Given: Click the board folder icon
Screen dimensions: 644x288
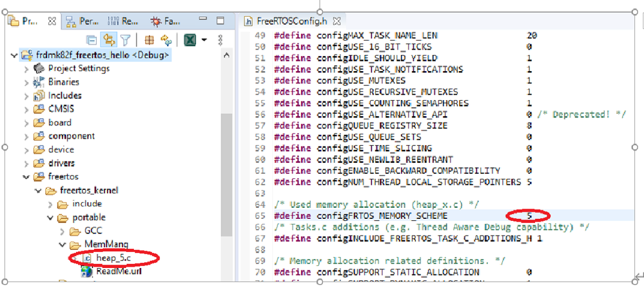Looking at the screenshot, I should pos(39,123).
